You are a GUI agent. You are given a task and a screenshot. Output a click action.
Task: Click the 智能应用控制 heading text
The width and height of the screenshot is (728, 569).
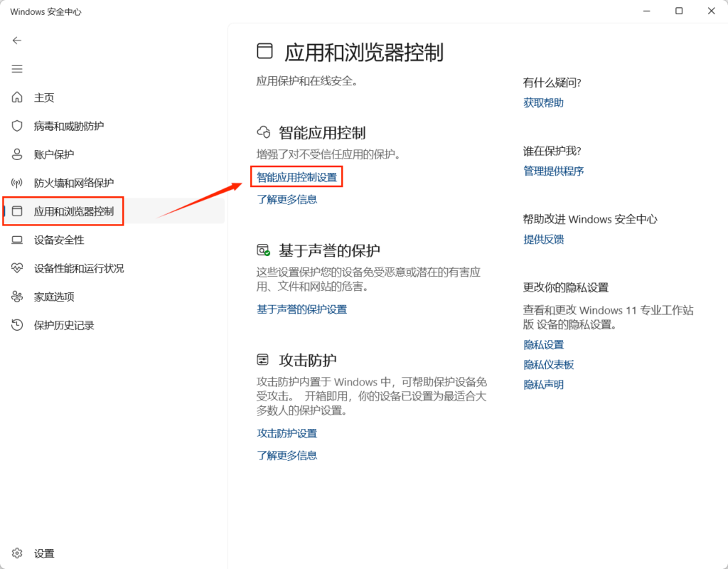322,133
